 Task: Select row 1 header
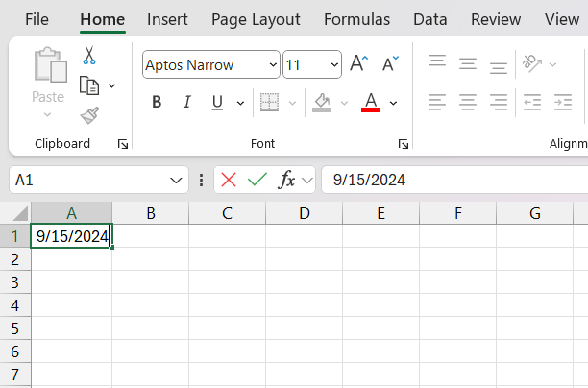(15, 236)
